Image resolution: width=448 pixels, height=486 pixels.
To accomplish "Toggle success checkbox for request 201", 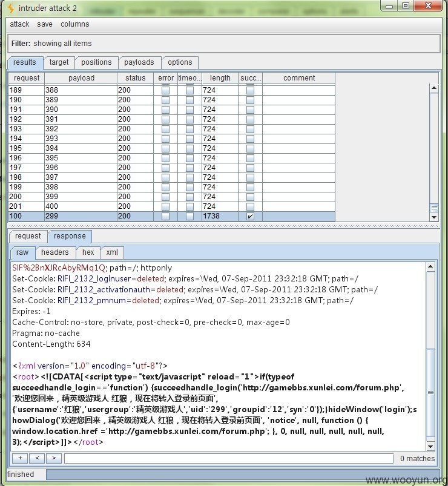I will pyautogui.click(x=250, y=206).
